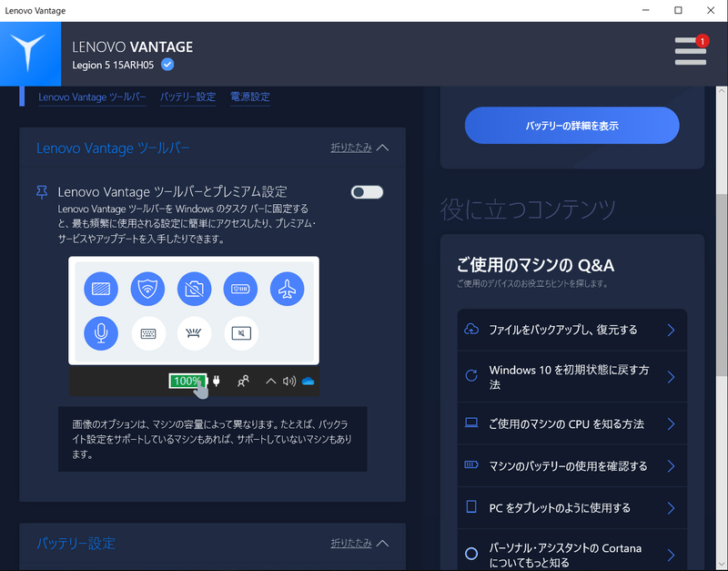This screenshot has width=728, height=571.
Task: Open PC をタブレットのように使用する article
Action: (x=572, y=508)
